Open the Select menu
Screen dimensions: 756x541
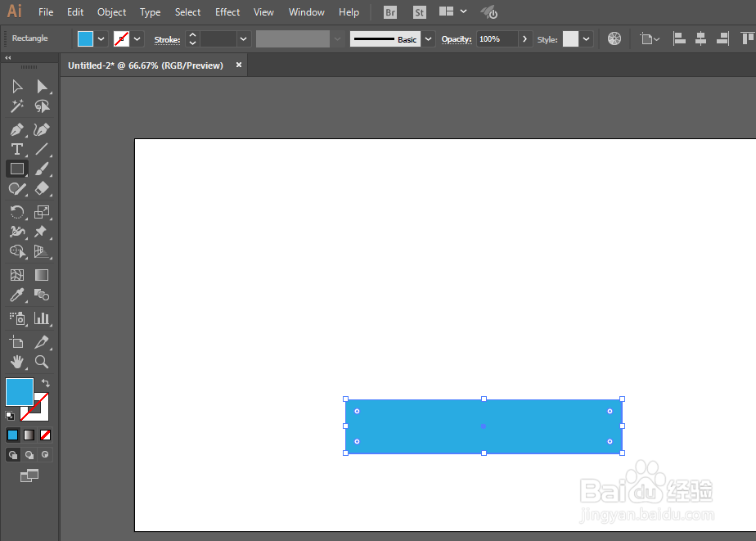point(187,12)
